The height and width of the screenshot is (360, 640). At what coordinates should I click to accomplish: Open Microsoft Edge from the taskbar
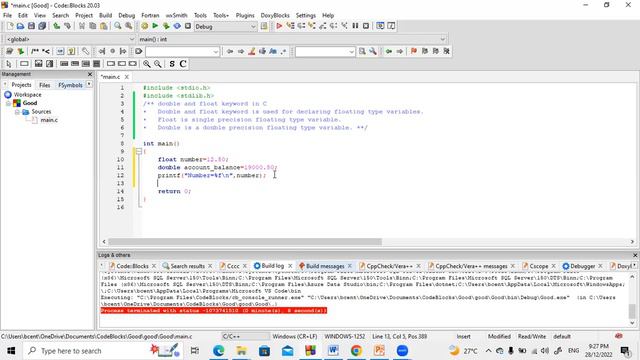[218, 351]
